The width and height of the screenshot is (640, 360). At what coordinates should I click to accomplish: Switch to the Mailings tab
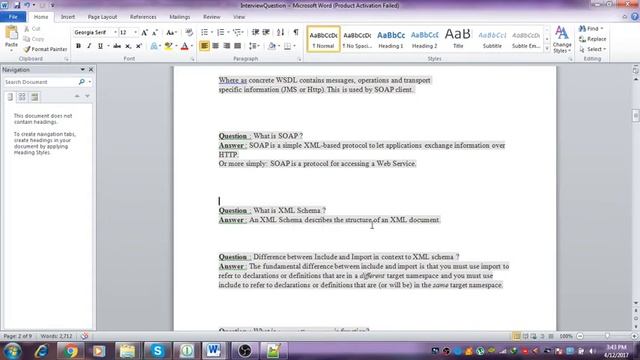click(180, 17)
